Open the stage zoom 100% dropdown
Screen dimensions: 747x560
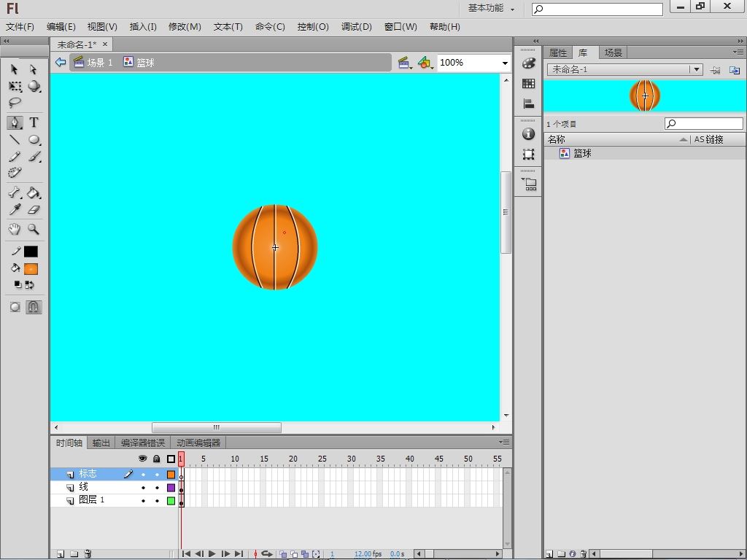504,63
